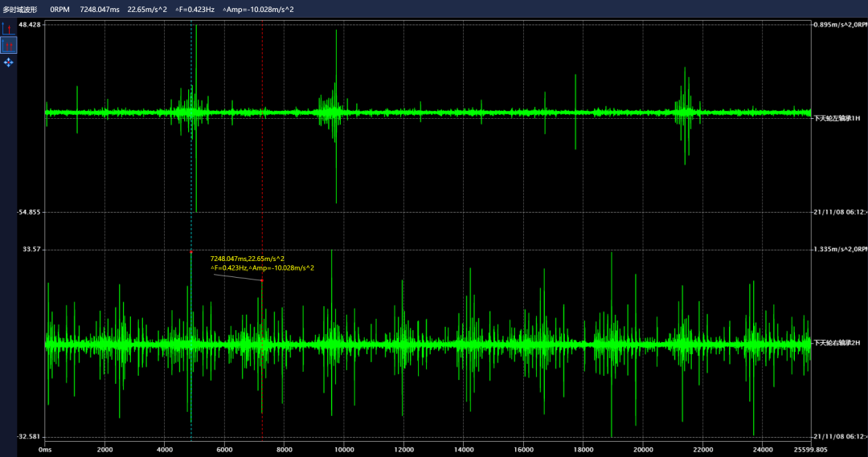Select channel label 下天轮右轴承2H
This screenshot has height=457, width=868.
pyautogui.click(x=837, y=343)
